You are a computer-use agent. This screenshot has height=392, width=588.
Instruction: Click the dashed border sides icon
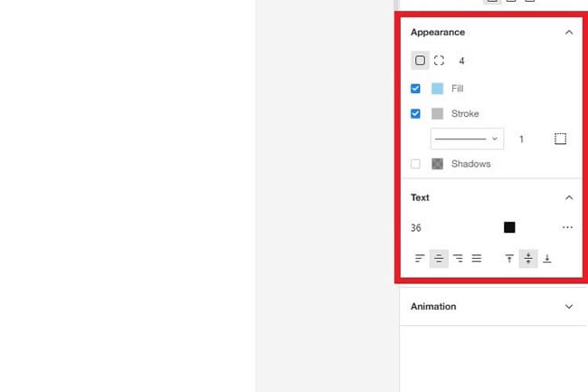560,139
